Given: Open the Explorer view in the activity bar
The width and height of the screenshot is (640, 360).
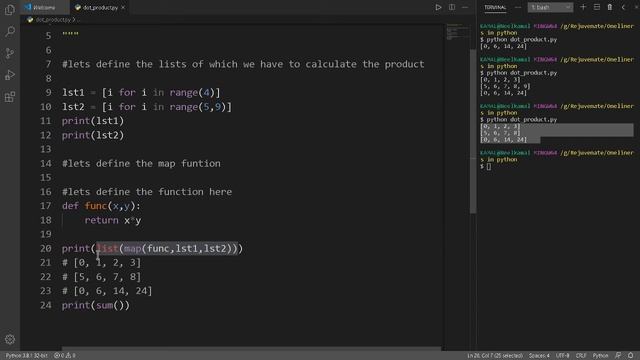Looking at the screenshot, I should 10,10.
